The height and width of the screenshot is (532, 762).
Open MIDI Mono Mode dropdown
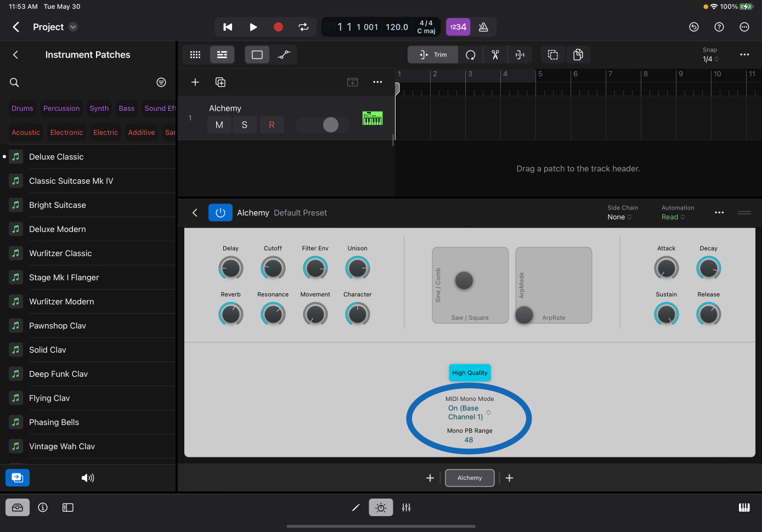(x=469, y=412)
